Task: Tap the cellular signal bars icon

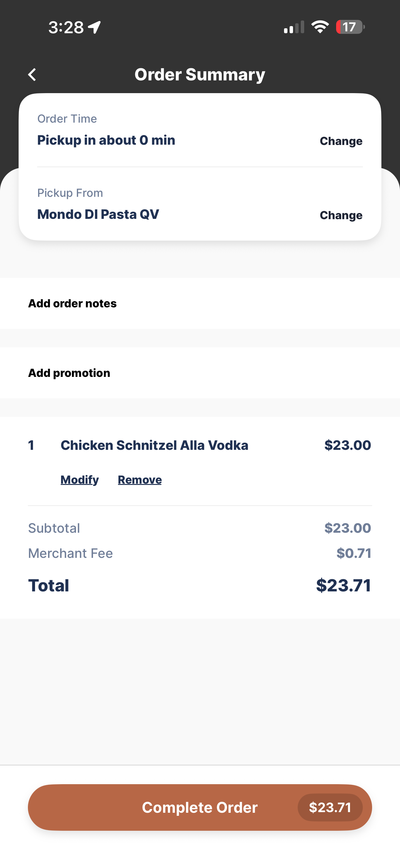Action: pyautogui.click(x=294, y=27)
